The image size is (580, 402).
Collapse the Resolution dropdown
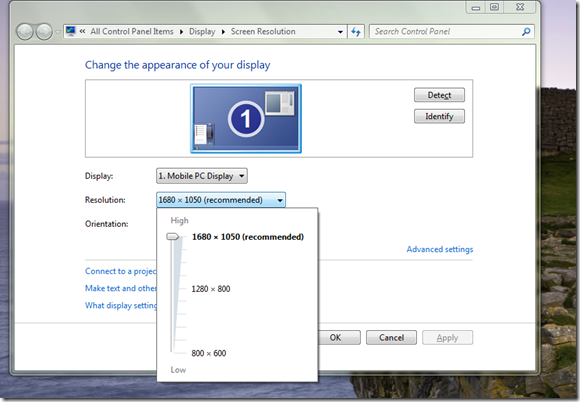tap(221, 200)
